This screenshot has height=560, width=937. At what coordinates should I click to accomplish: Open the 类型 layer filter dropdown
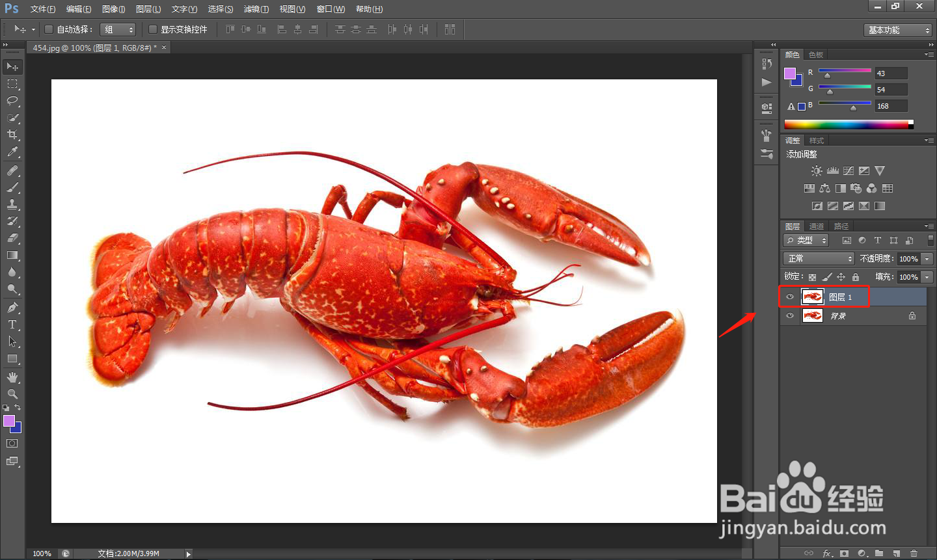click(806, 241)
